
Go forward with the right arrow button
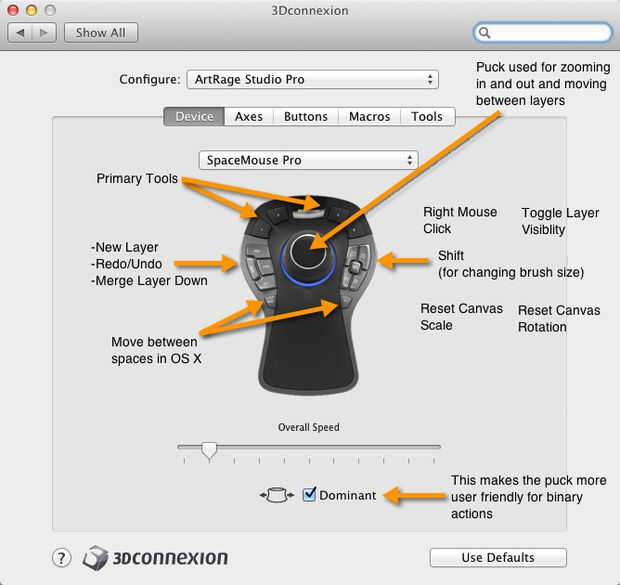44,32
